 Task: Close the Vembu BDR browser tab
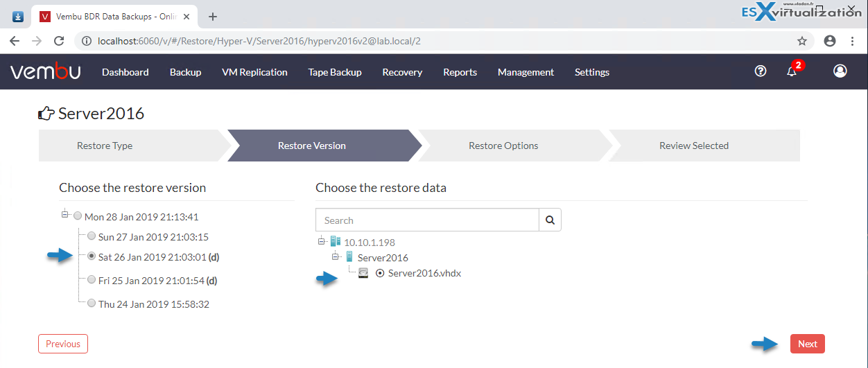pos(186,17)
